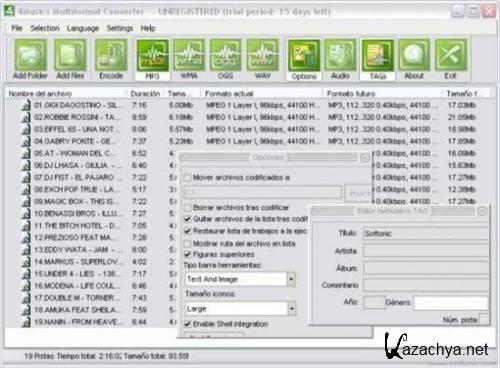
Task: Click the Add files toolbar icon
Action: point(70,59)
